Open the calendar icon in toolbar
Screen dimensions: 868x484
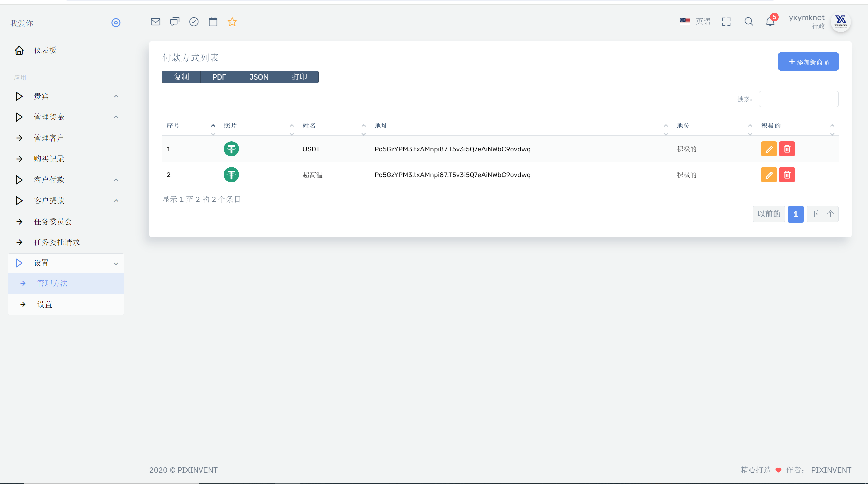213,22
